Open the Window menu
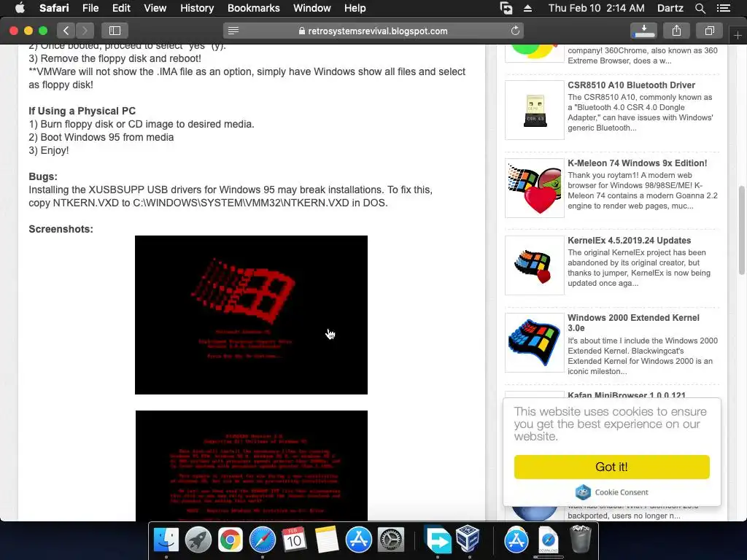 [312, 8]
